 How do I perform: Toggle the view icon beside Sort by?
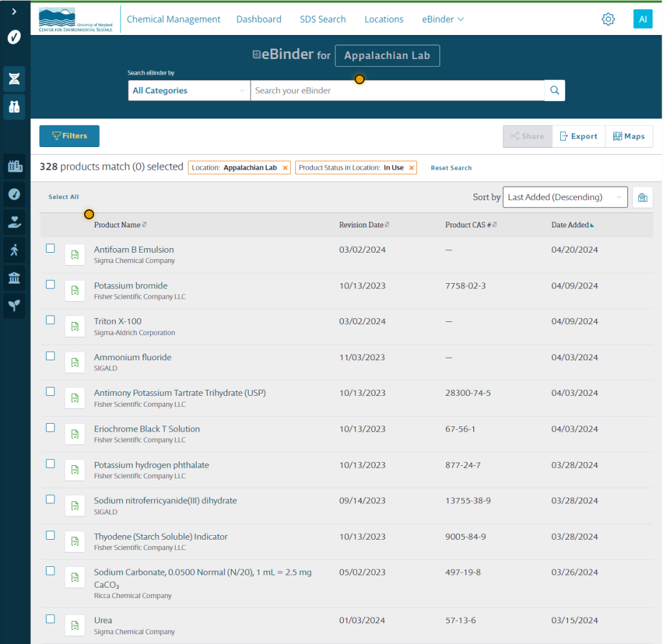coord(643,197)
